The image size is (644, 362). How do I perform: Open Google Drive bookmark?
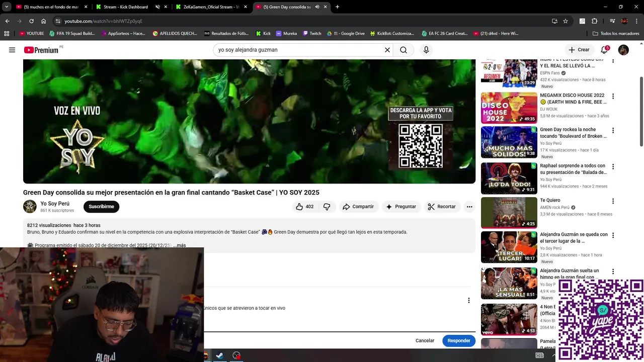(x=346, y=34)
